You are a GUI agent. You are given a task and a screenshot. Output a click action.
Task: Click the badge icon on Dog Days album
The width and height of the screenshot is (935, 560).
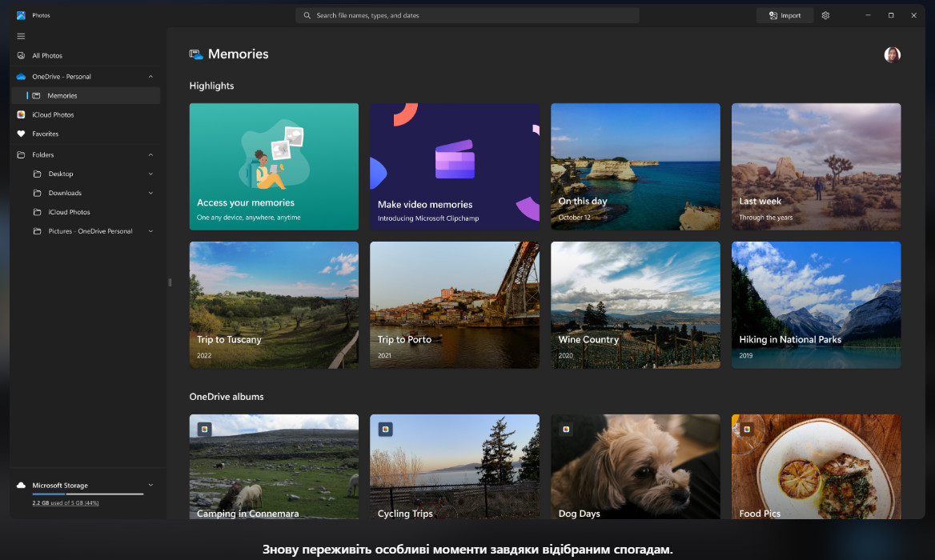pos(566,430)
